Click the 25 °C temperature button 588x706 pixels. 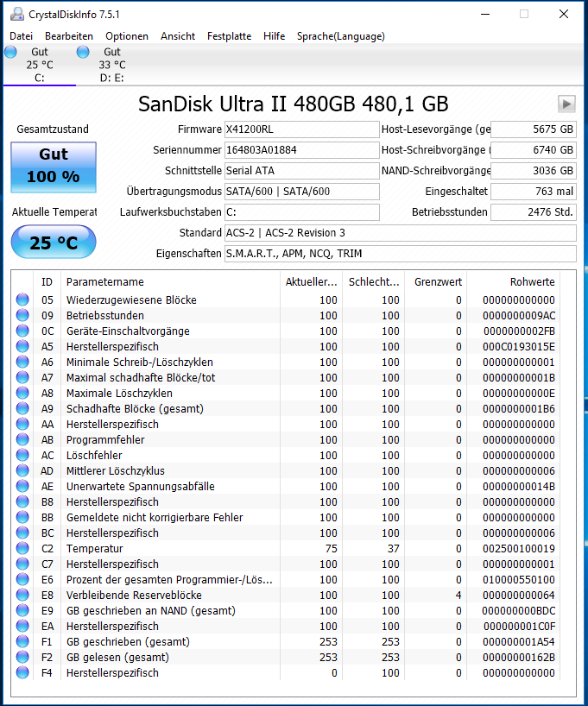pyautogui.click(x=54, y=243)
